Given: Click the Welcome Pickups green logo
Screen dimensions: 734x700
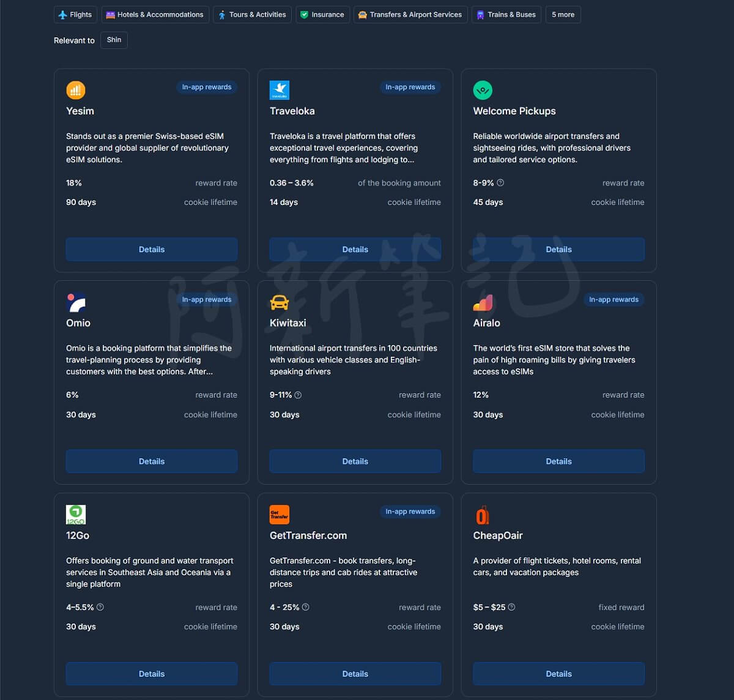Looking at the screenshot, I should click(483, 91).
